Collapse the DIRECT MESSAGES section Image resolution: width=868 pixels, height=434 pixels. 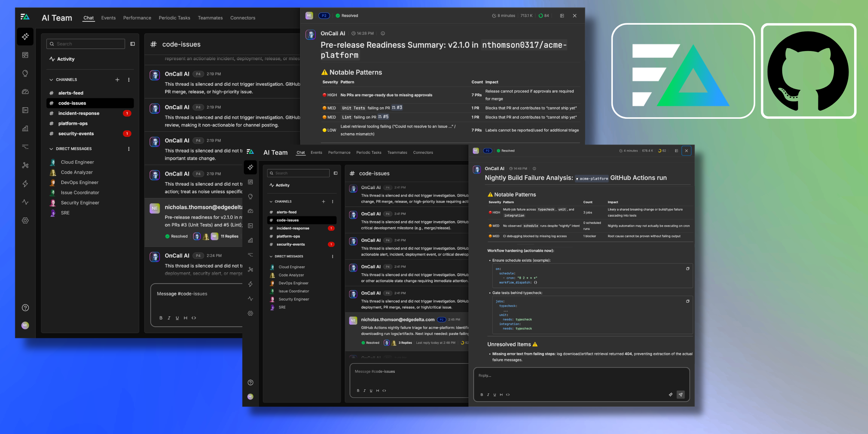(51, 149)
